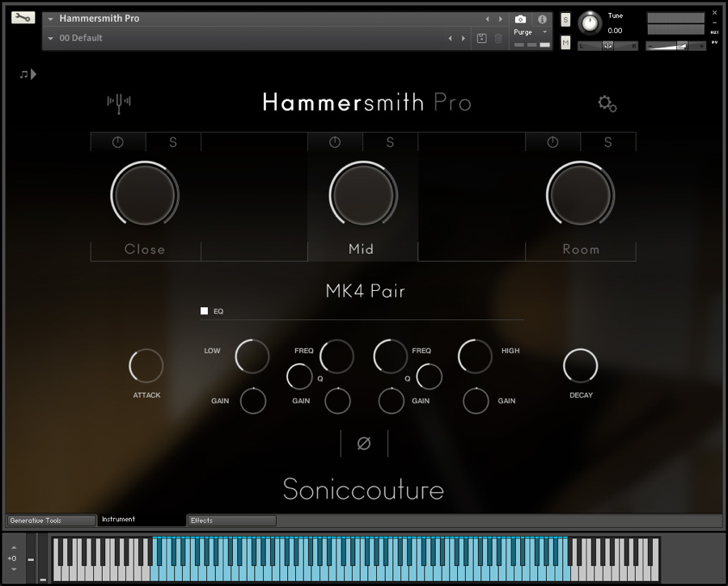Select next snapshot arrow

463,39
